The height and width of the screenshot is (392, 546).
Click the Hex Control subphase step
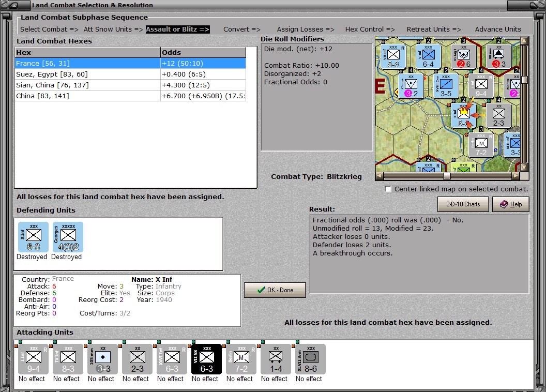pos(370,29)
